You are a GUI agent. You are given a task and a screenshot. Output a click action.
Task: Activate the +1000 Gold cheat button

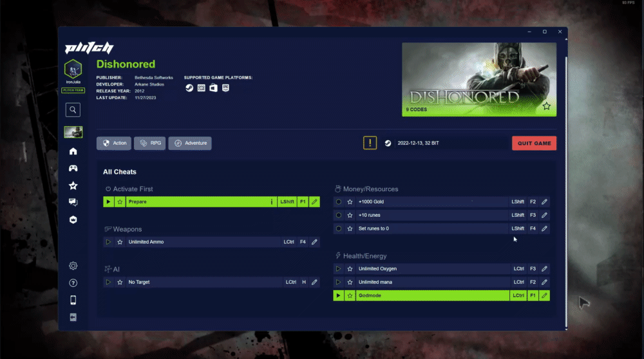[339, 202]
